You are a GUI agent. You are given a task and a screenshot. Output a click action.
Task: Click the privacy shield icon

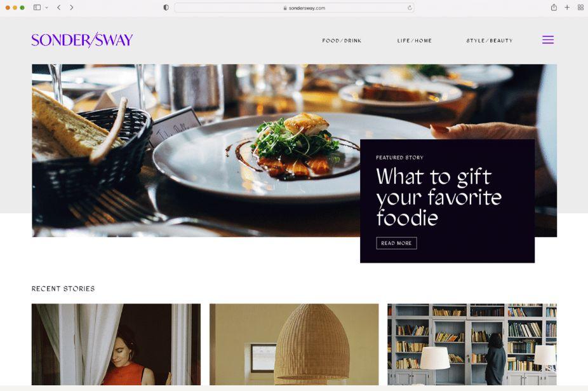click(x=166, y=8)
